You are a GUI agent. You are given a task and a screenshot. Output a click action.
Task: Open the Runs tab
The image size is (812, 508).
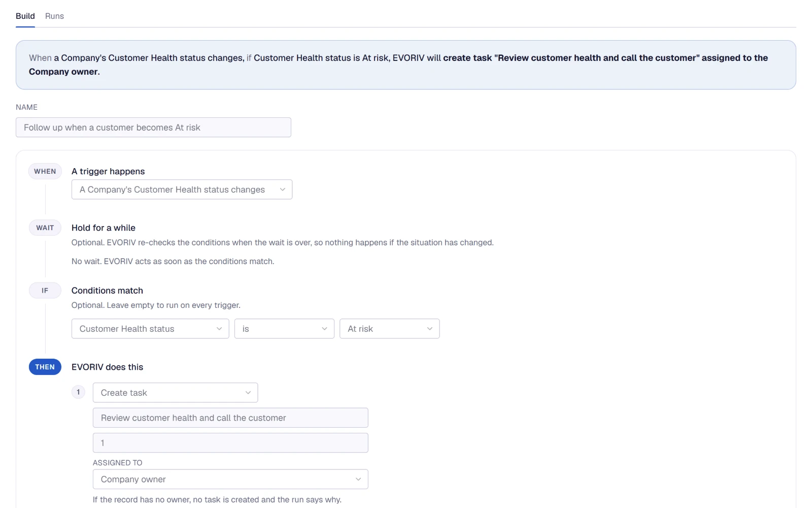54,16
